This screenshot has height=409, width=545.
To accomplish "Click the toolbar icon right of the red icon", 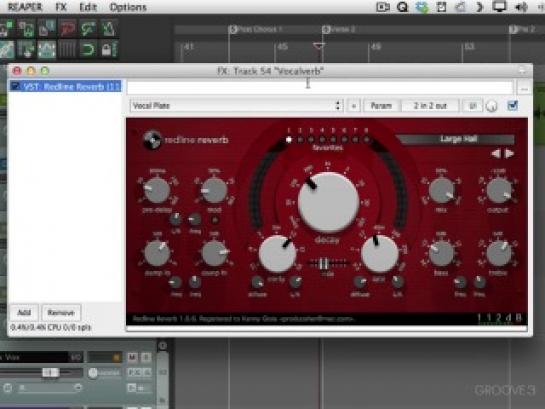I will click(x=88, y=28).
